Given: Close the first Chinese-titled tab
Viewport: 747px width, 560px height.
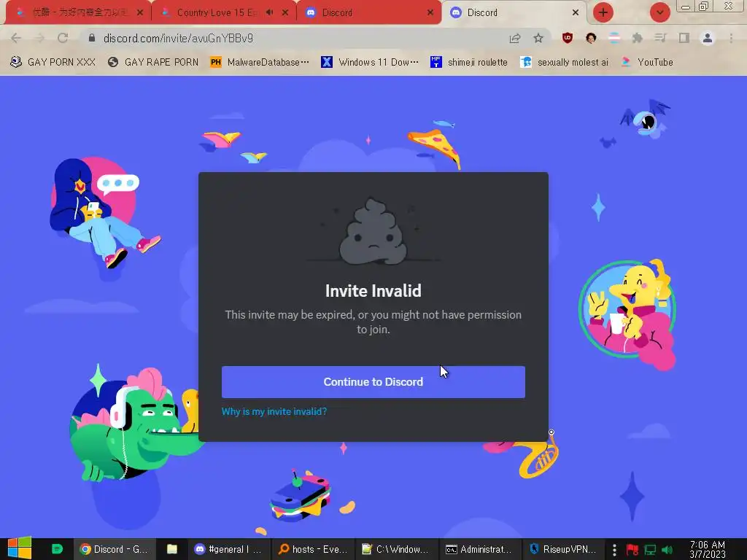Looking at the screenshot, I should [140, 12].
